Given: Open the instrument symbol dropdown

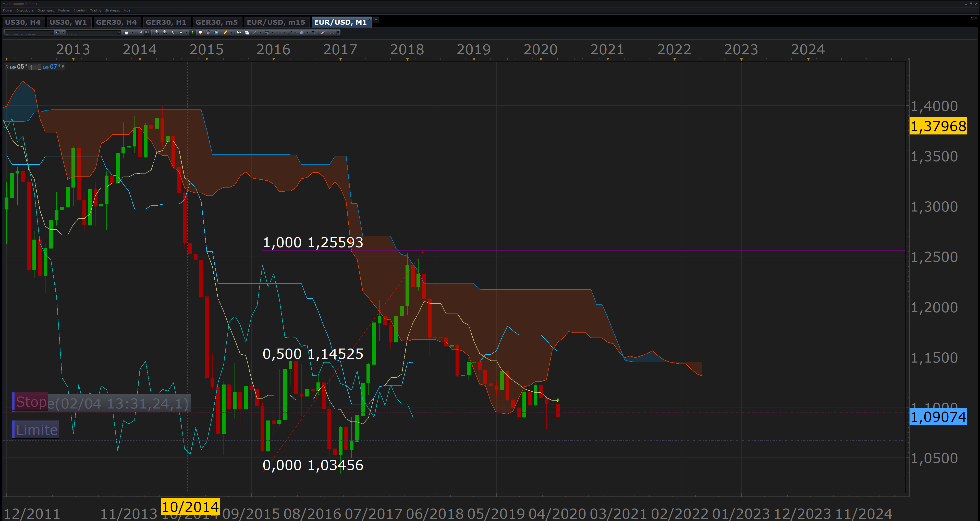Looking at the screenshot, I should [52, 33].
